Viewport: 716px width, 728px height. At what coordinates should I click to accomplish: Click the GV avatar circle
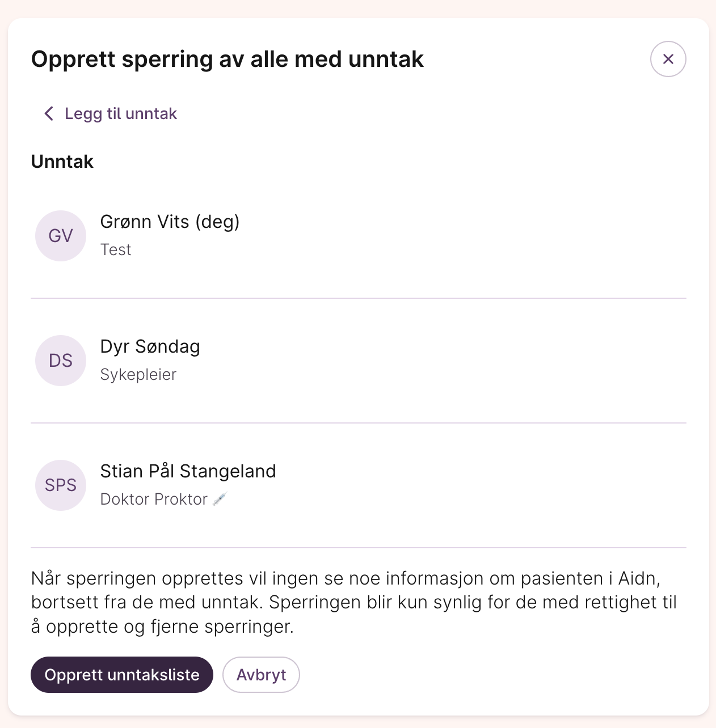[x=61, y=236]
